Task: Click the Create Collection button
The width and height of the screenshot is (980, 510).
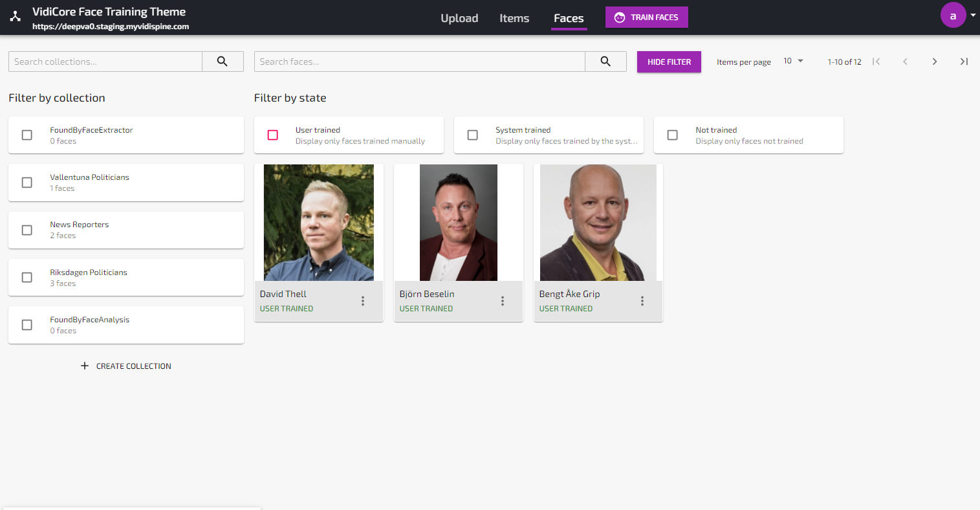Action: [126, 366]
